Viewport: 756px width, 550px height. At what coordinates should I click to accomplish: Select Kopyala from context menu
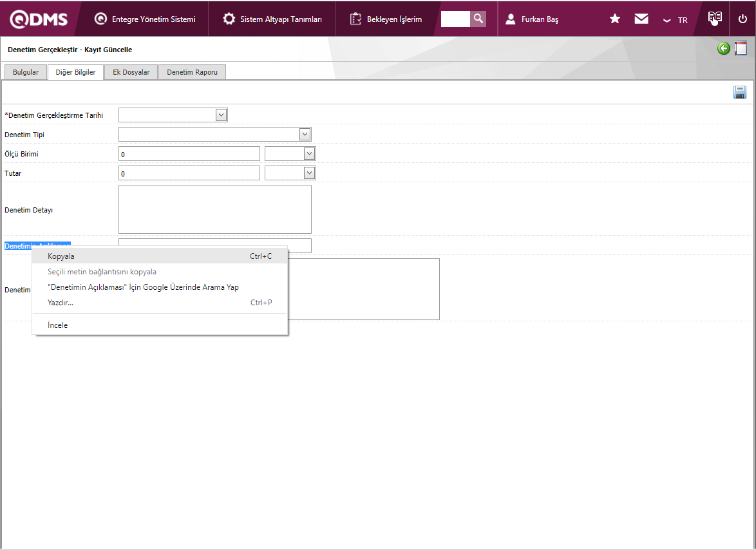61,256
